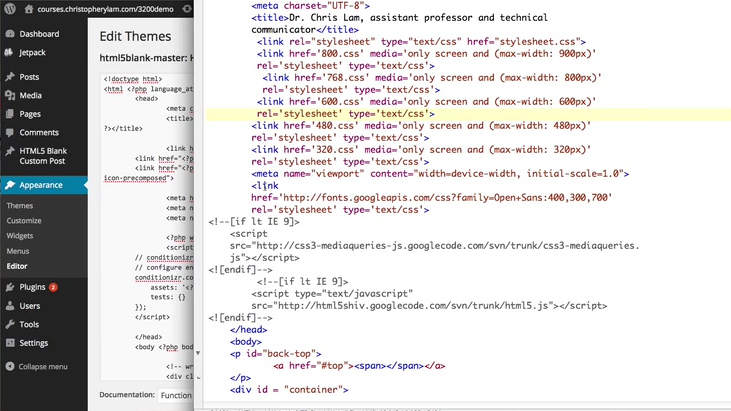Open the Tools menu item
731x411 pixels.
(x=29, y=324)
